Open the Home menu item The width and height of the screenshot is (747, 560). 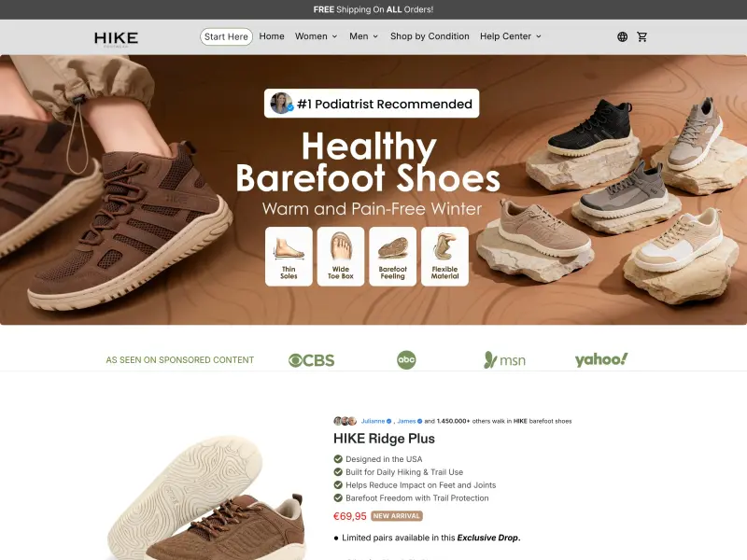[272, 36]
